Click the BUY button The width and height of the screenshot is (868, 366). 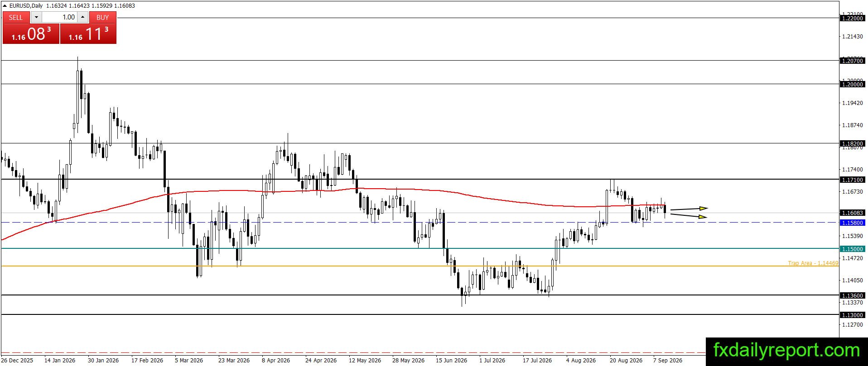pyautogui.click(x=103, y=17)
